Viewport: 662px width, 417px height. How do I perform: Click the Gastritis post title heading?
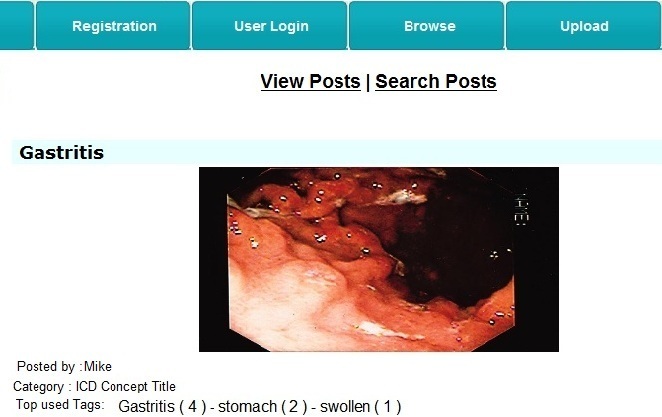point(62,152)
